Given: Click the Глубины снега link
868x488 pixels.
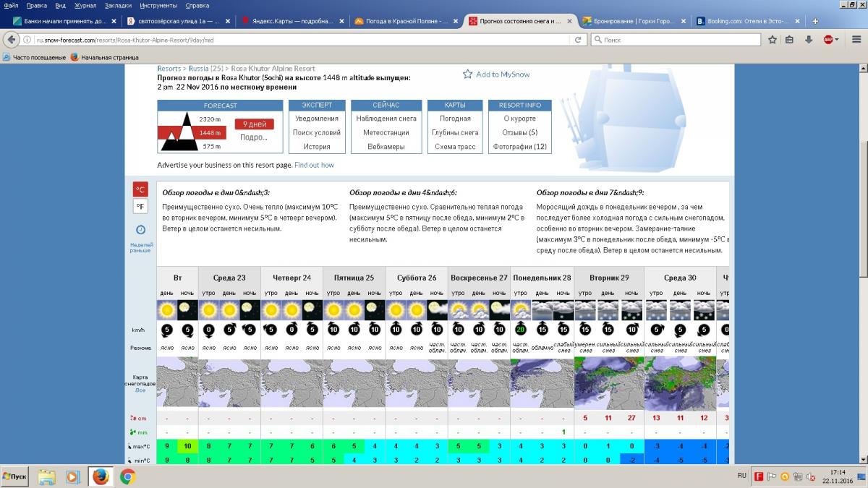Looking at the screenshot, I should (x=455, y=133).
